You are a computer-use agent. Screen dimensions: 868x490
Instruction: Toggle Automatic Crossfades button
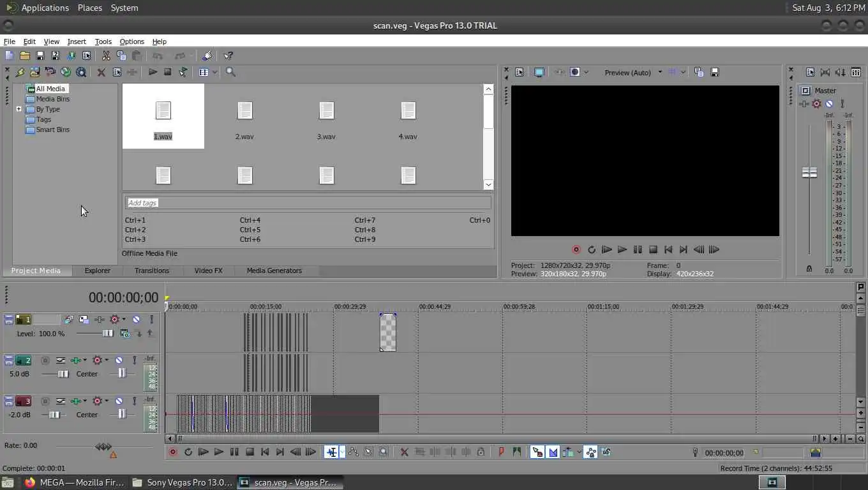click(x=553, y=452)
